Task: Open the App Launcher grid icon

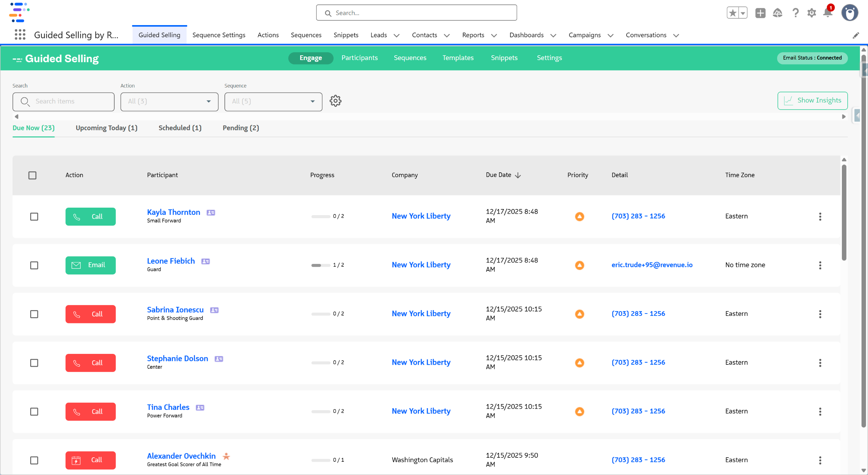Action: click(20, 35)
